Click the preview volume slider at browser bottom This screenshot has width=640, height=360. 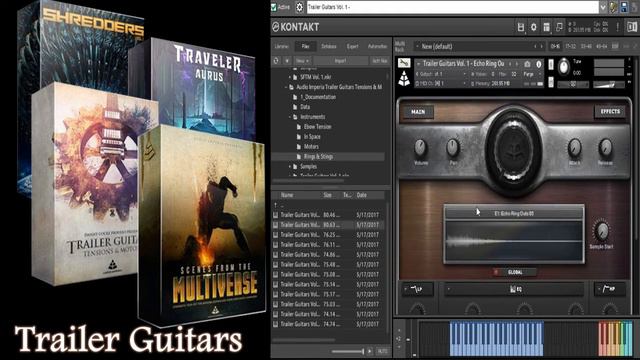tap(348, 351)
